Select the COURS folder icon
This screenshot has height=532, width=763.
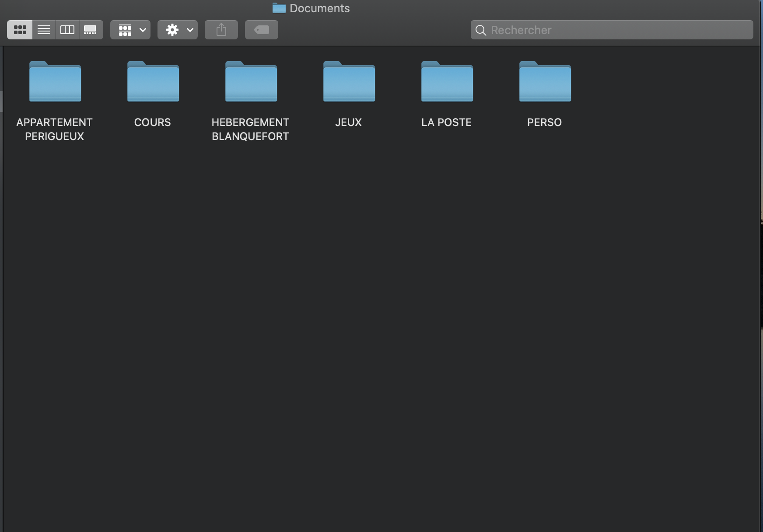point(153,81)
